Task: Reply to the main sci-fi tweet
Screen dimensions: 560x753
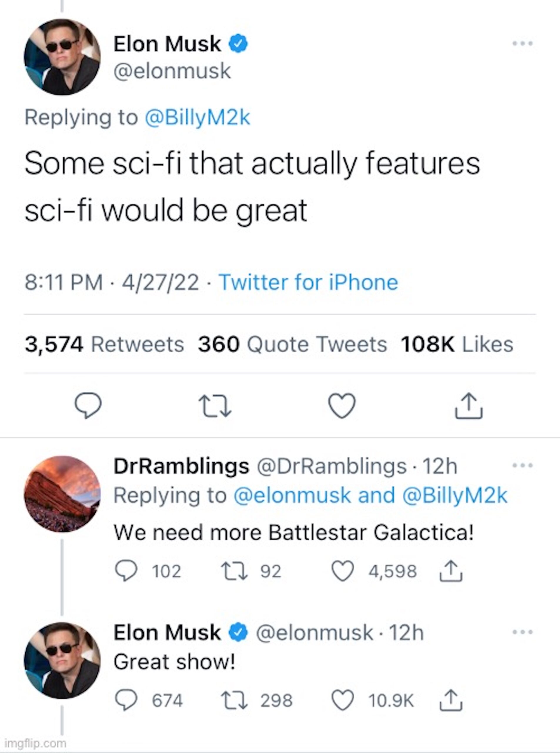Action: tap(88, 405)
